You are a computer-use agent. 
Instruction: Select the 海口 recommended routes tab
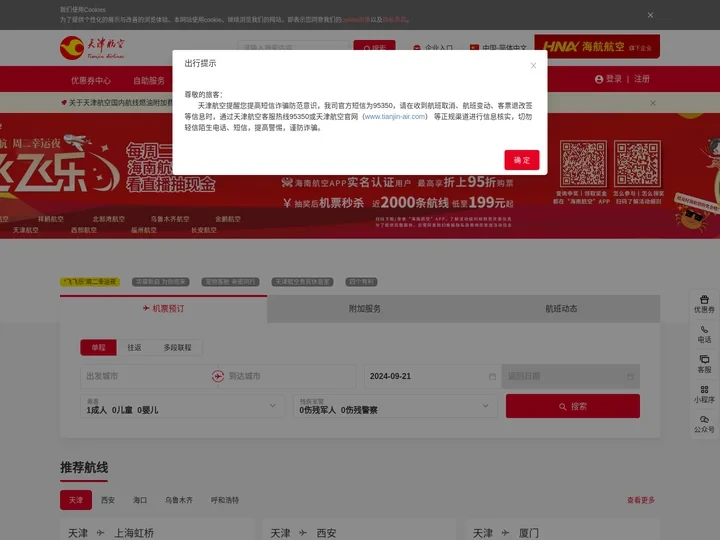coord(140,500)
